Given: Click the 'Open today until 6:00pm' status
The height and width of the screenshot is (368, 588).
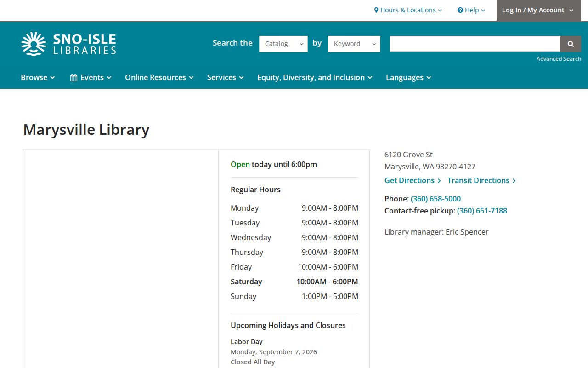Looking at the screenshot, I should [x=274, y=164].
